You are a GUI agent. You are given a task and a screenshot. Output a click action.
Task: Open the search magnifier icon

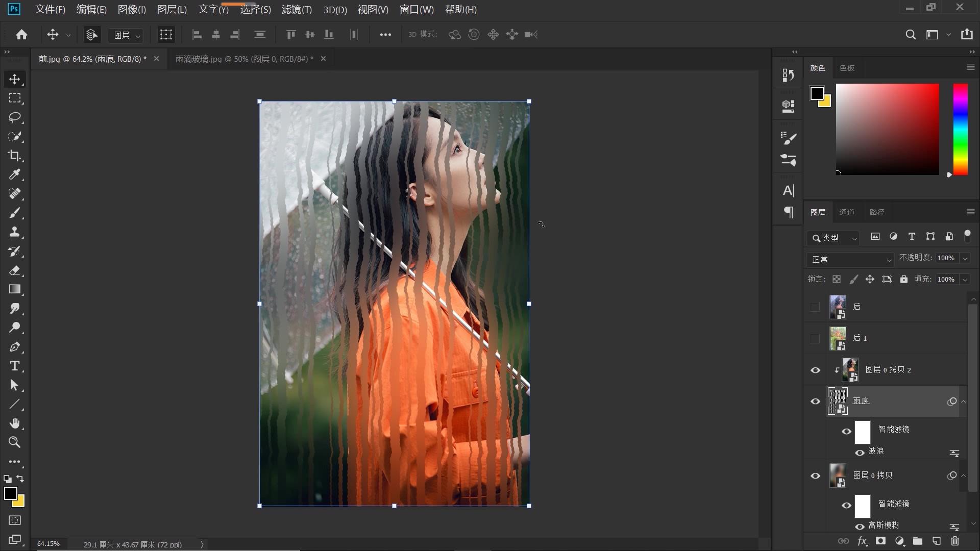[911, 35]
